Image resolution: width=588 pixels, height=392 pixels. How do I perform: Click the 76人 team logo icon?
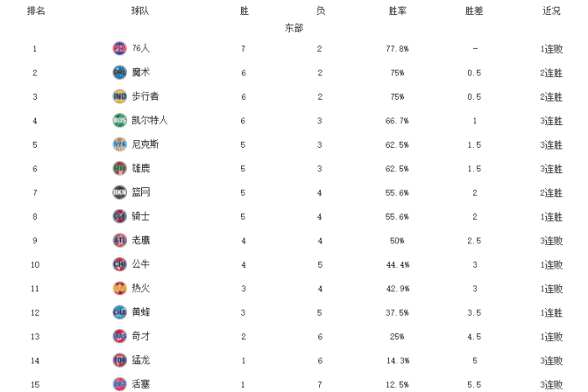[119, 49]
